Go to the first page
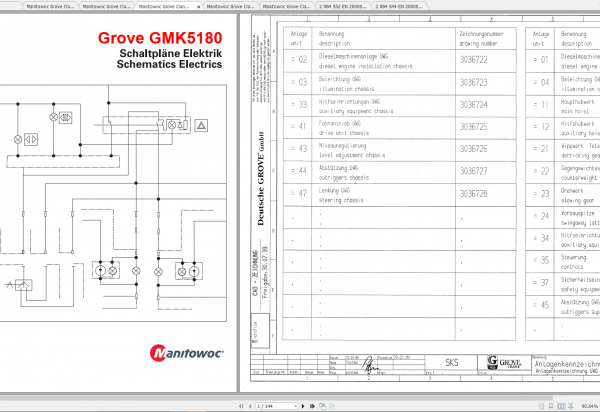Image resolution: width=600 pixels, height=412 pixels. (x=241, y=406)
